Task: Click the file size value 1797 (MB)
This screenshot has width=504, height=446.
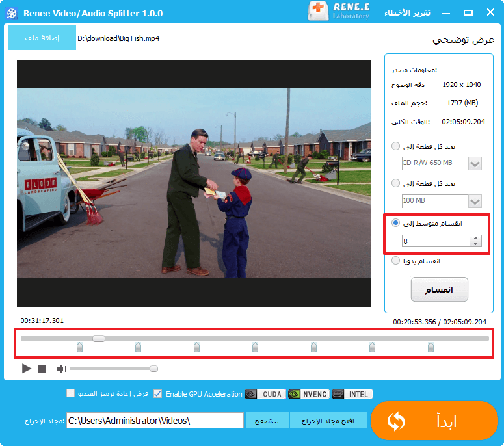Action: 462,103
